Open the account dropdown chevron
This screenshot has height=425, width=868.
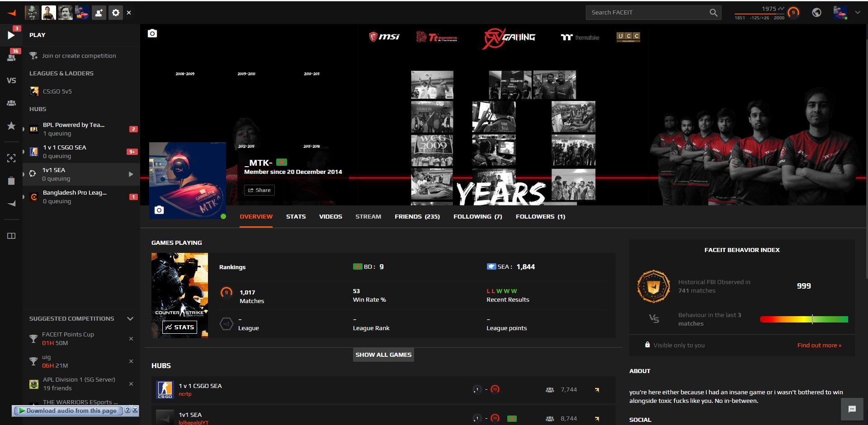pos(858,13)
